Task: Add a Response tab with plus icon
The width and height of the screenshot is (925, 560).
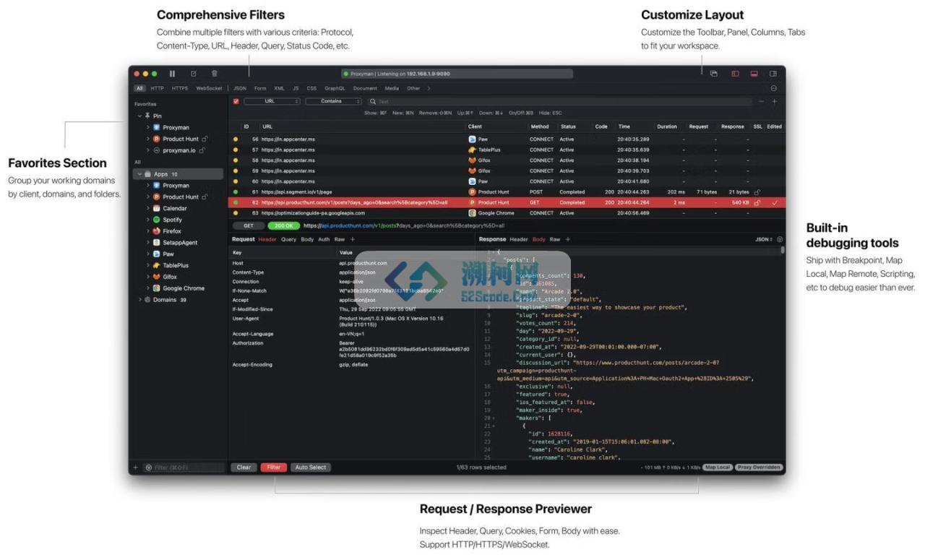Action: click(x=568, y=239)
